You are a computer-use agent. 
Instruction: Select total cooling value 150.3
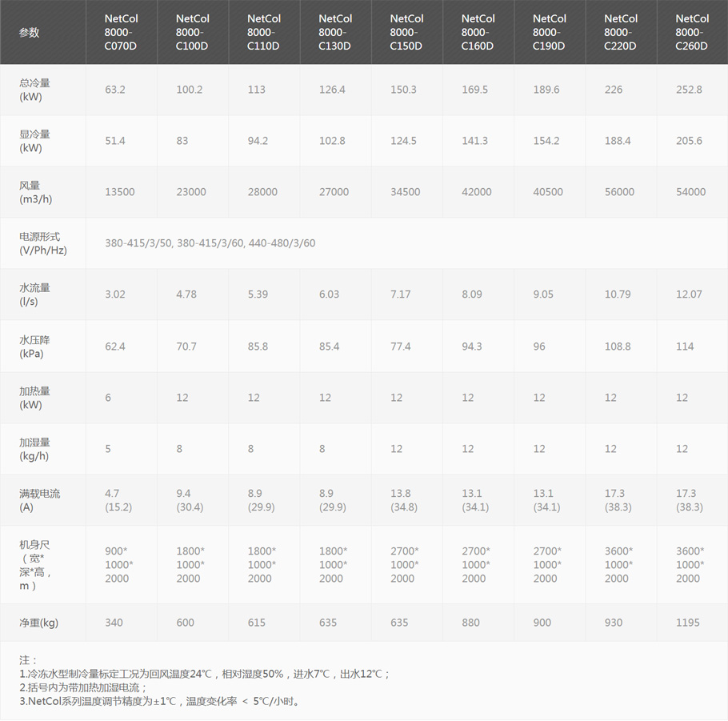point(403,90)
